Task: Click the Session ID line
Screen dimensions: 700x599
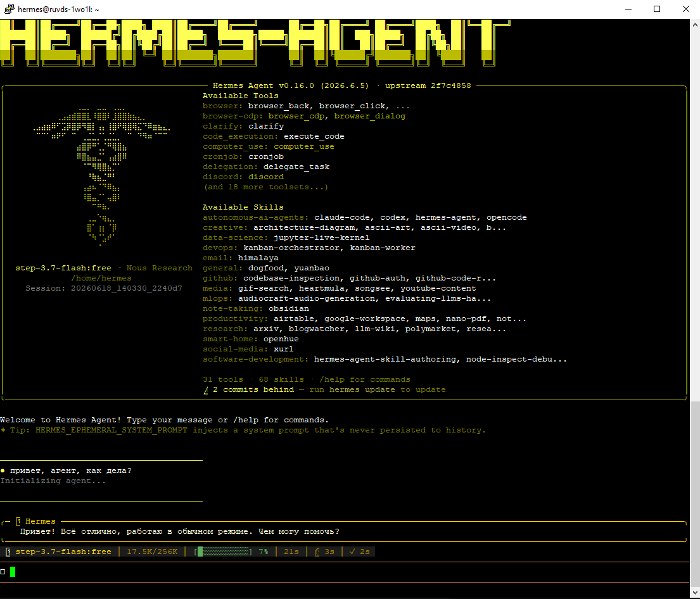Action: click(103, 288)
